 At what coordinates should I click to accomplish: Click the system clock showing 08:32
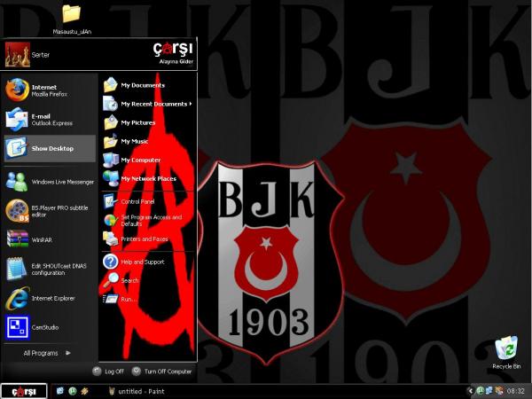(x=515, y=391)
